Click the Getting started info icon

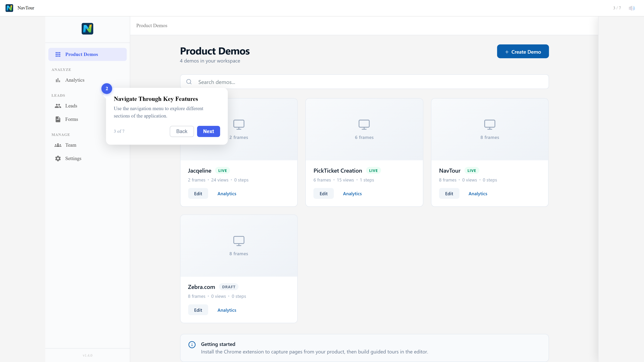[192, 345]
